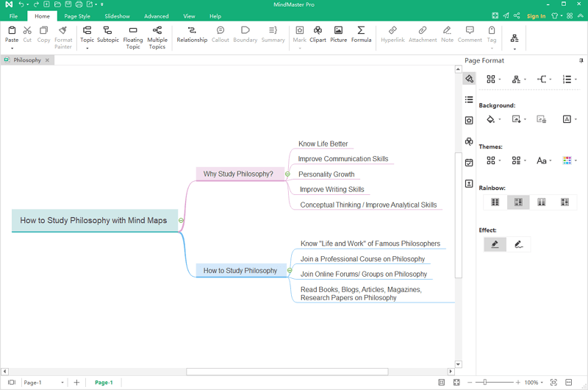Image resolution: width=588 pixels, height=390 pixels.
Task: Click the Relationship tool icon
Action: point(192,31)
